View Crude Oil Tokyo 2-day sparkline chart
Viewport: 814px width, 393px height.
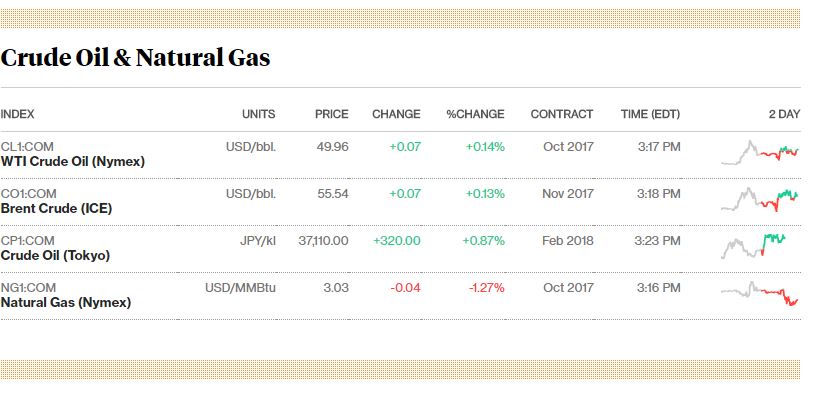pos(753,246)
